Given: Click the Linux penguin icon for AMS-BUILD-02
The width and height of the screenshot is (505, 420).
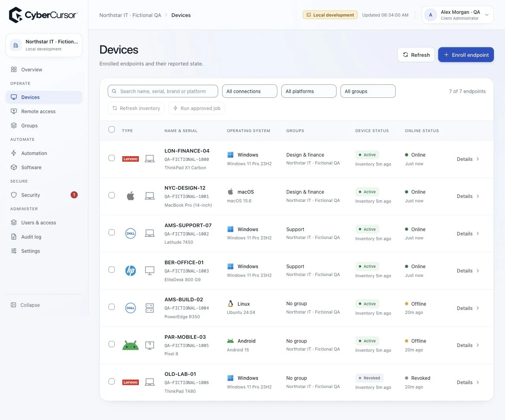Looking at the screenshot, I should [x=230, y=304].
